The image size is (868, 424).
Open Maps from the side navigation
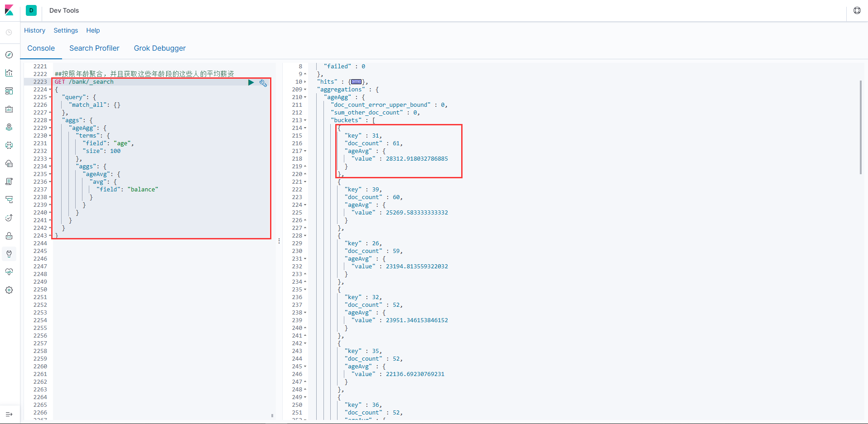coord(9,127)
